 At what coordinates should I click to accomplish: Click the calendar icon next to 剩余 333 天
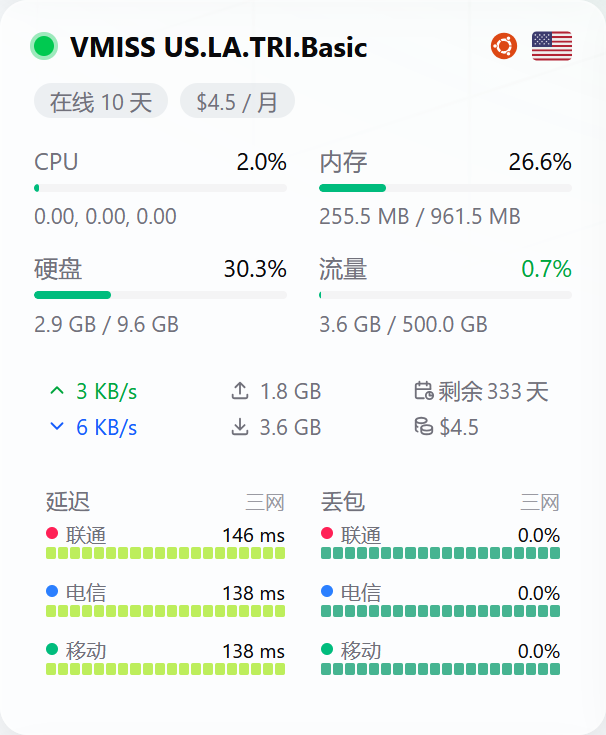pyautogui.click(x=424, y=391)
